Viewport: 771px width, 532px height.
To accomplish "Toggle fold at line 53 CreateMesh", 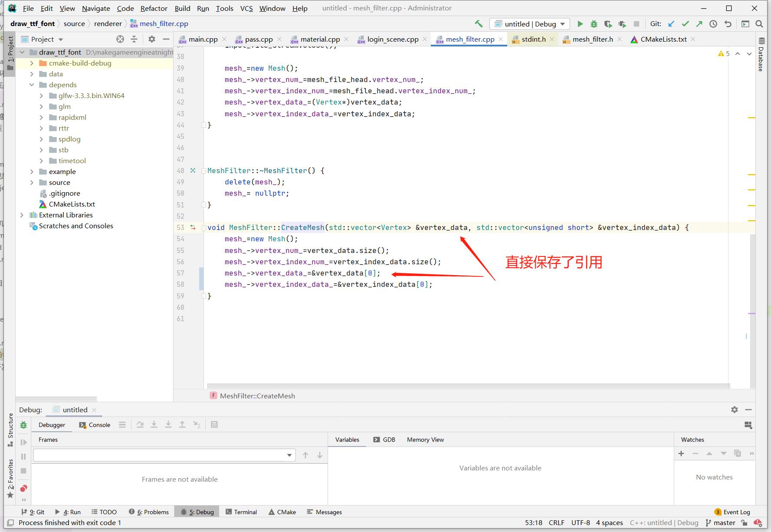I will click(x=203, y=227).
